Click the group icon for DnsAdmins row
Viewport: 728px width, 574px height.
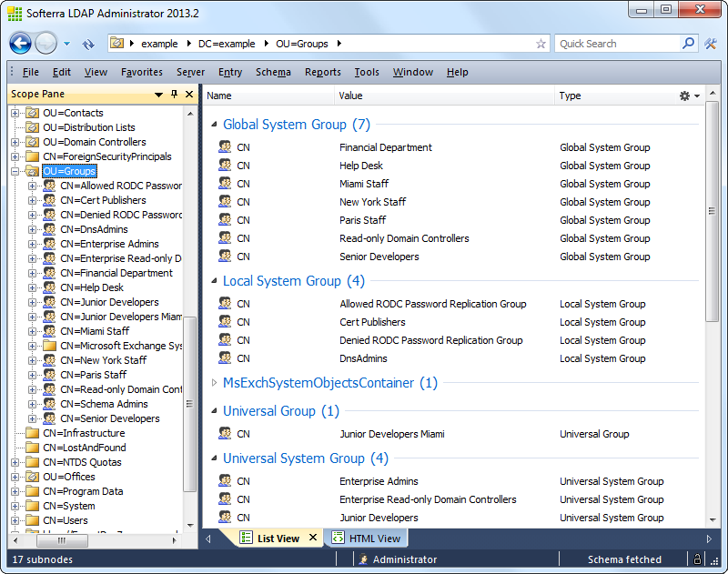[x=225, y=357]
